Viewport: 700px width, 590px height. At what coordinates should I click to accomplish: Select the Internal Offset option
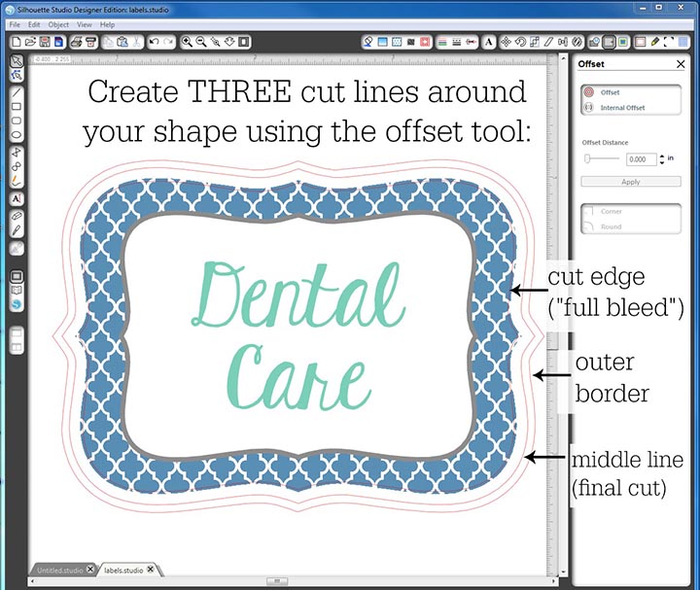pos(622,108)
